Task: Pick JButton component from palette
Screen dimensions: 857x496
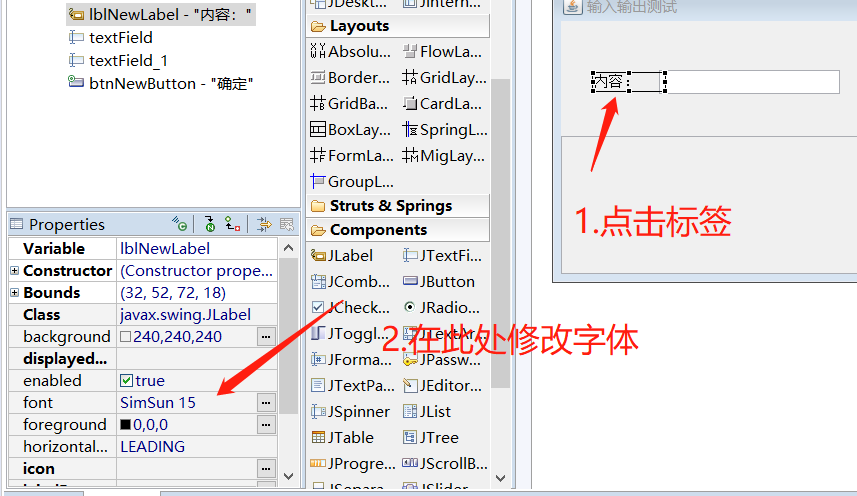Action: click(439, 282)
